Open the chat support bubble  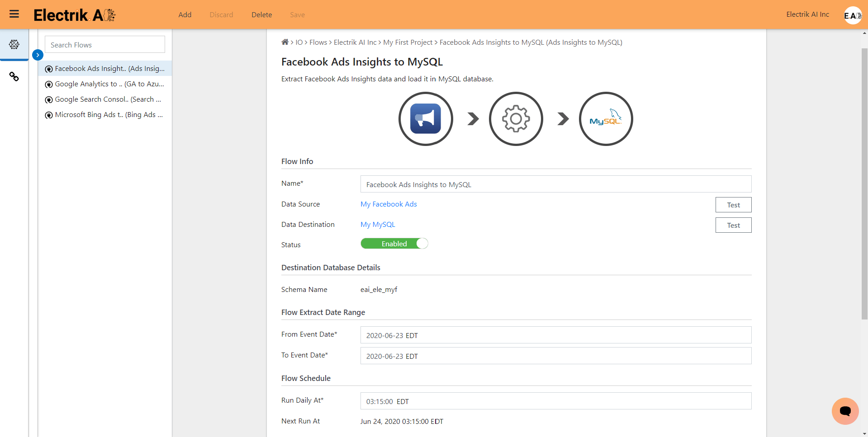point(844,411)
